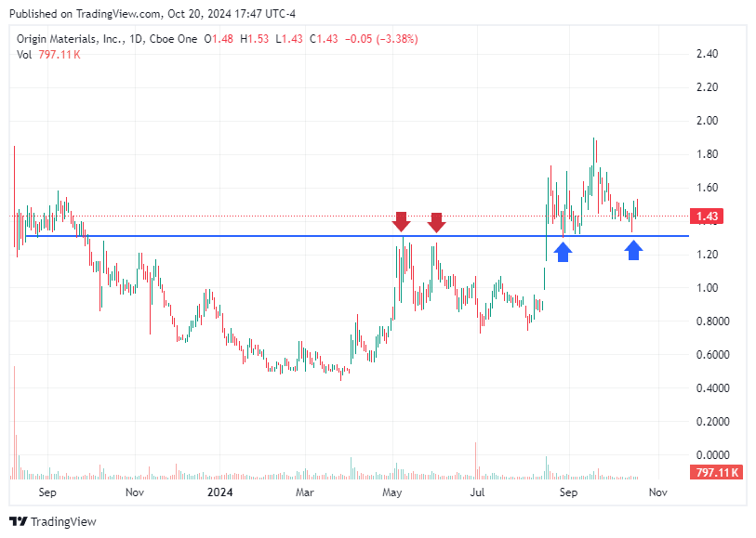The width and height of the screenshot is (756, 538).
Task: Click the 'Published on TradingView.com' header text
Action: click(85, 14)
